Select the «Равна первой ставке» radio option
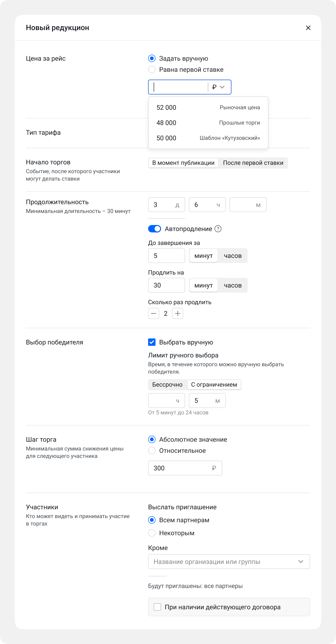Screen dimensions: 336x644 tap(152, 69)
